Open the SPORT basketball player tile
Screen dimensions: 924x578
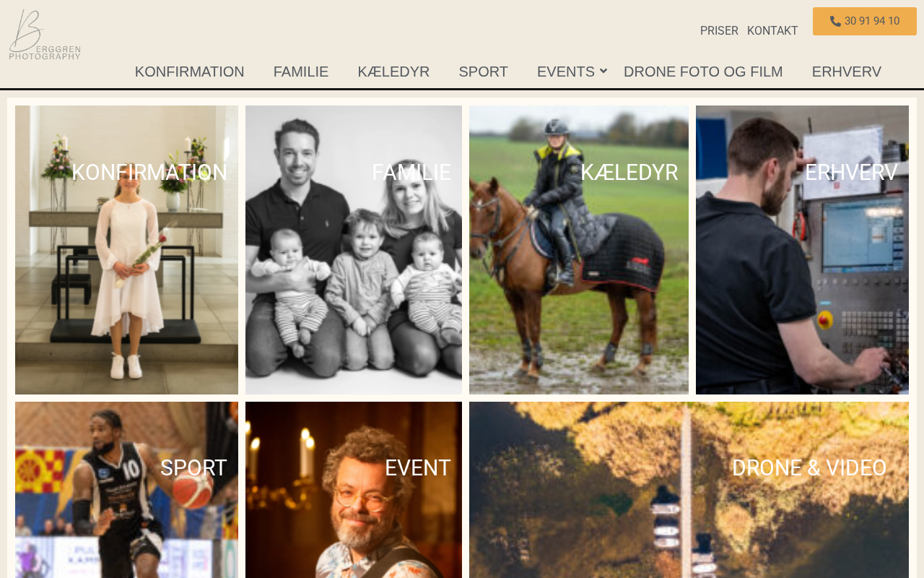click(x=126, y=490)
